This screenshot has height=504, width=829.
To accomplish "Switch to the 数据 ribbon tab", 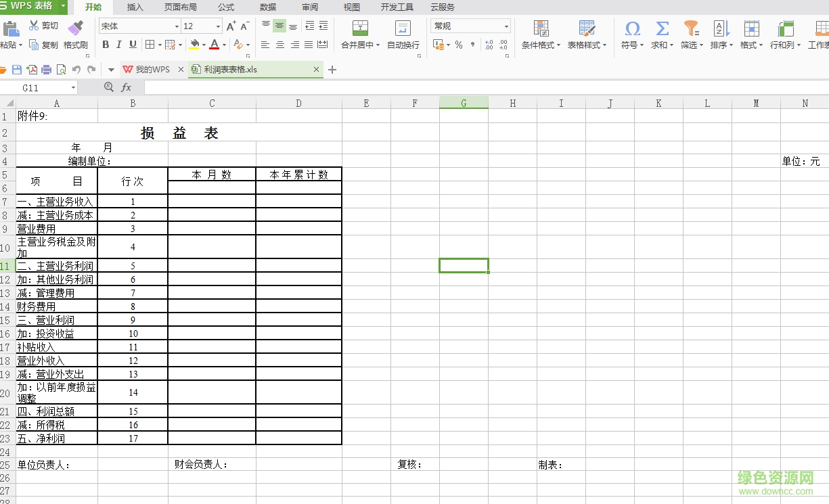I will pos(267,7).
